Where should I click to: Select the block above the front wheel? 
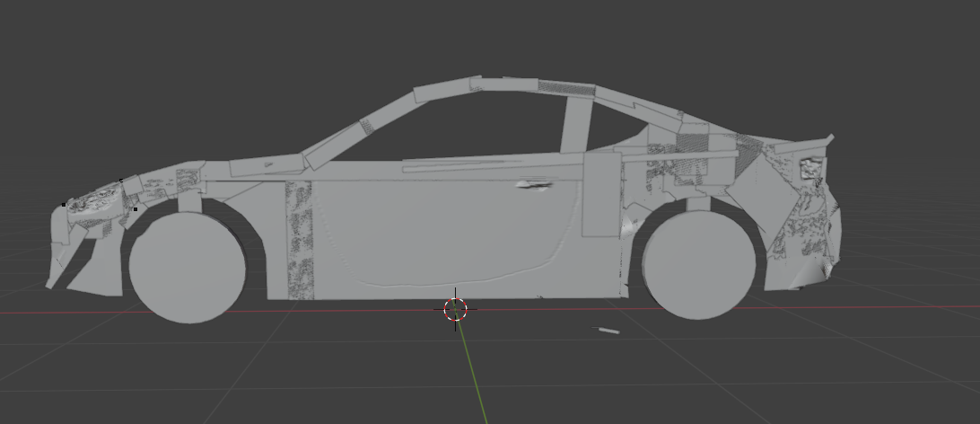coord(189,202)
